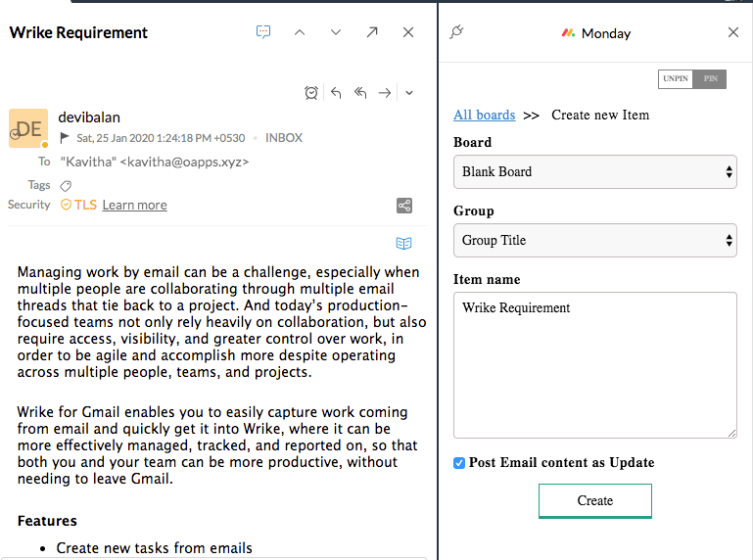Click the sender name devibalan
The width and height of the screenshot is (753, 560).
89,117
